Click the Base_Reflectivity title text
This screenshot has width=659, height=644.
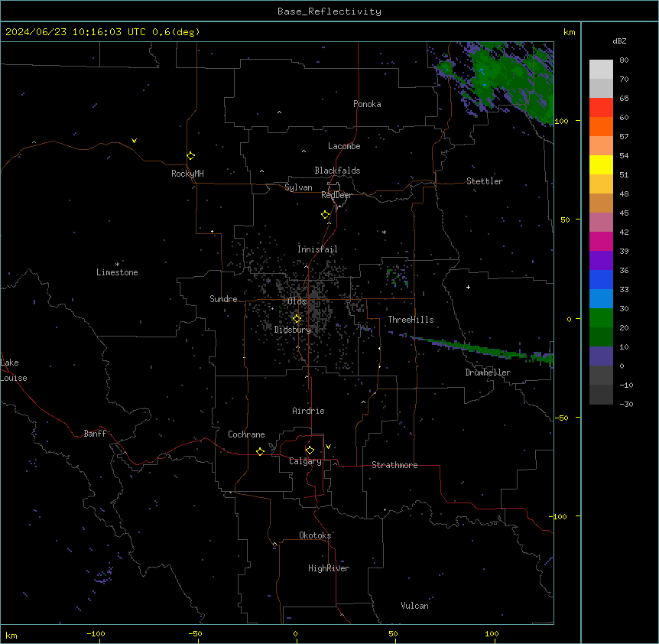329,11
